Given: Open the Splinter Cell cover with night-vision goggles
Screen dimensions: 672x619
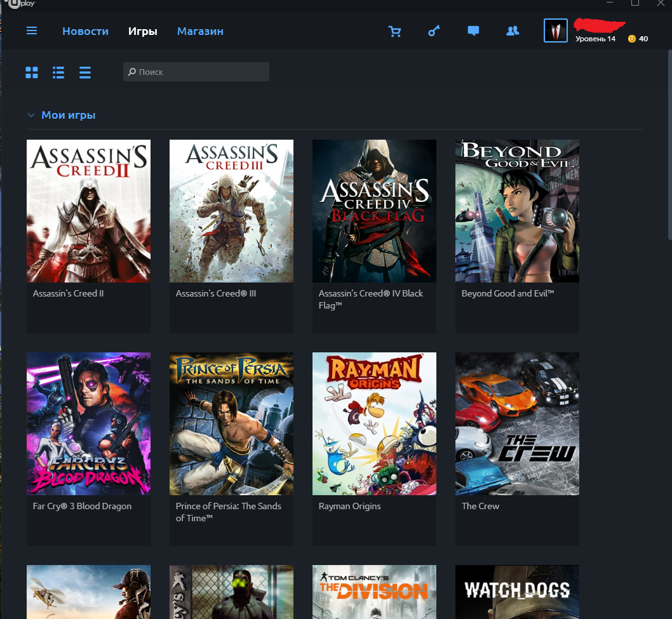Looking at the screenshot, I should click(231, 592).
